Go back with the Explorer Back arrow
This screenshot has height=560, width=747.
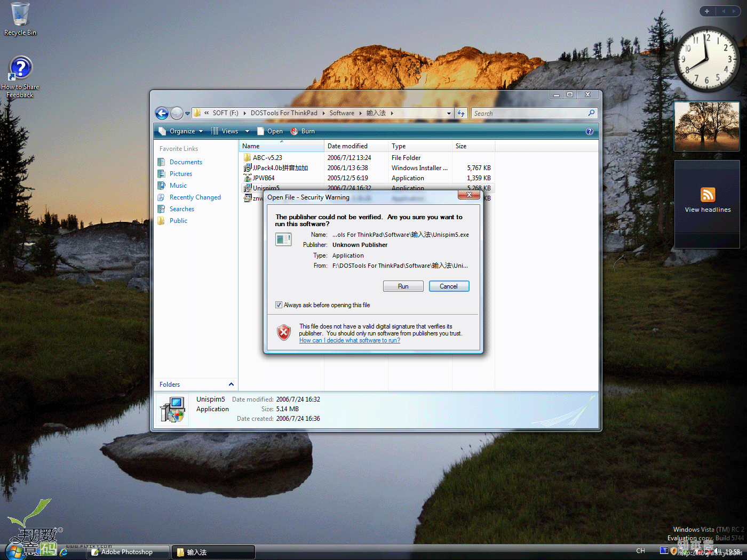[x=162, y=113]
